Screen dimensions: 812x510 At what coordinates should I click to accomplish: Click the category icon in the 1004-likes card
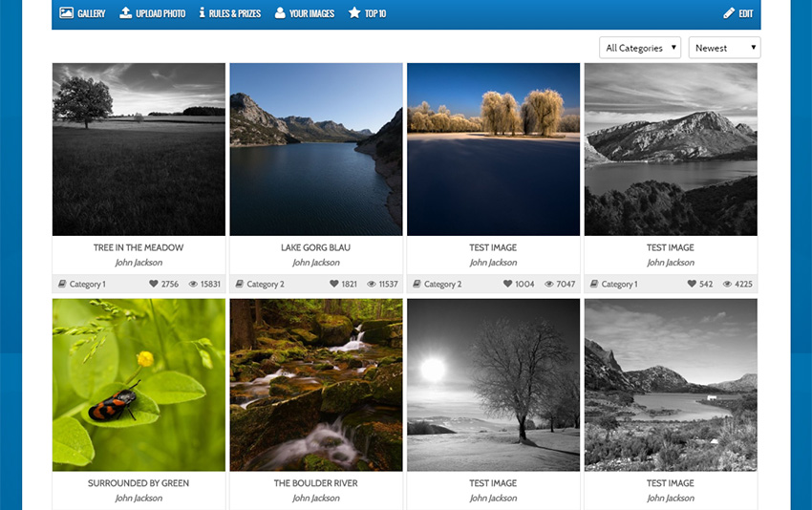(417, 284)
